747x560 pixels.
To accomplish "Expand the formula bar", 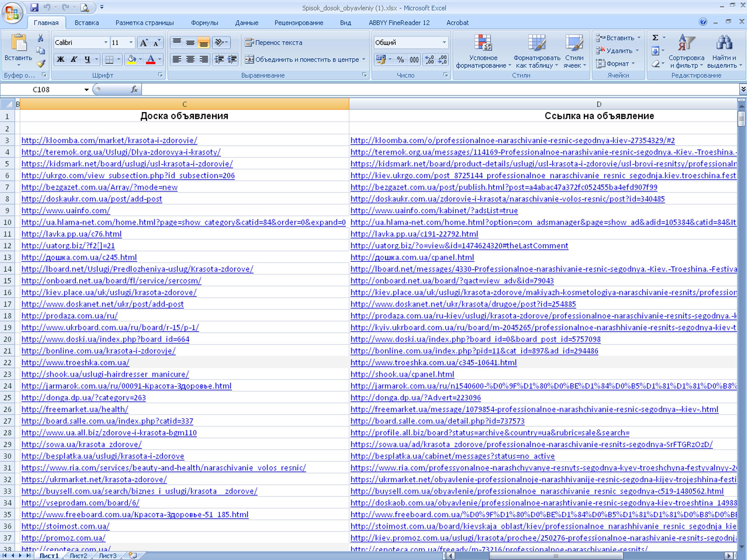I will 743,89.
